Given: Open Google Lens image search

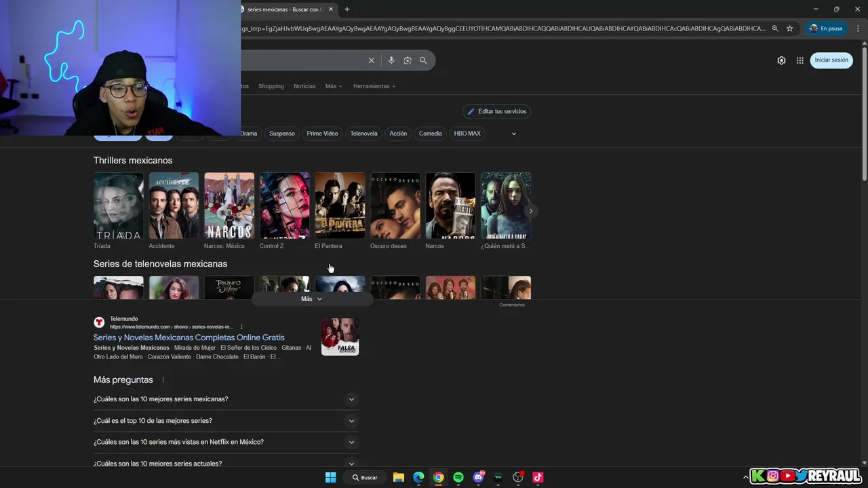Looking at the screenshot, I should [408, 60].
